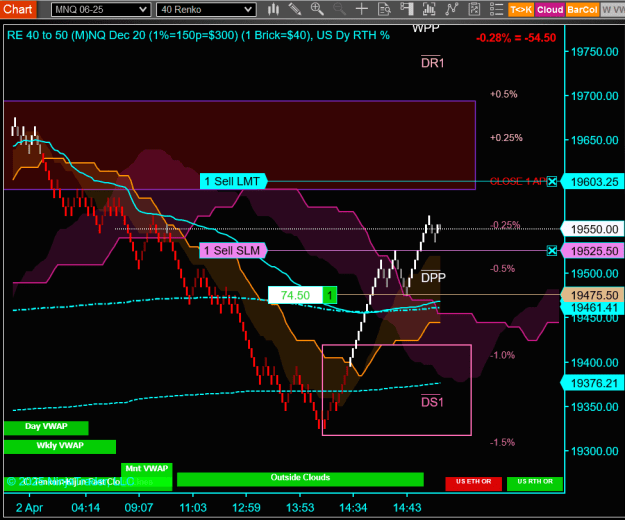625x520 pixels.
Task: Click the 19461.41 price marker
Action: (x=593, y=308)
